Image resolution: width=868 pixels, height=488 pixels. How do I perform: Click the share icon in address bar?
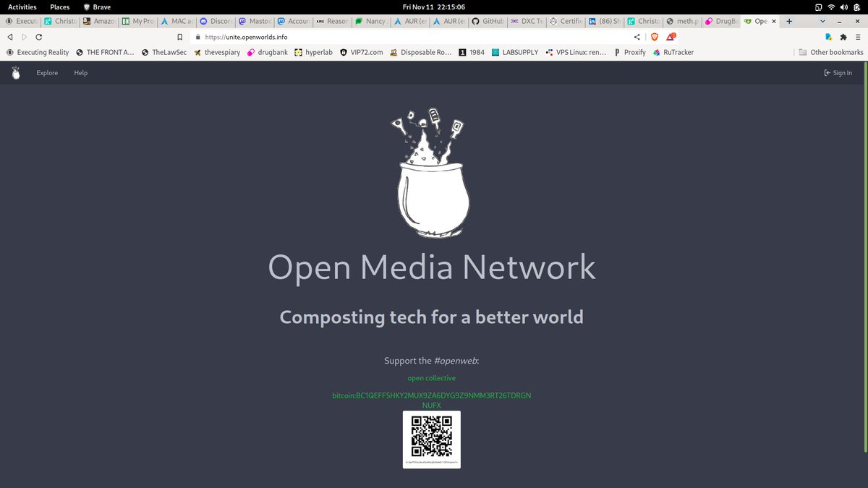(637, 37)
